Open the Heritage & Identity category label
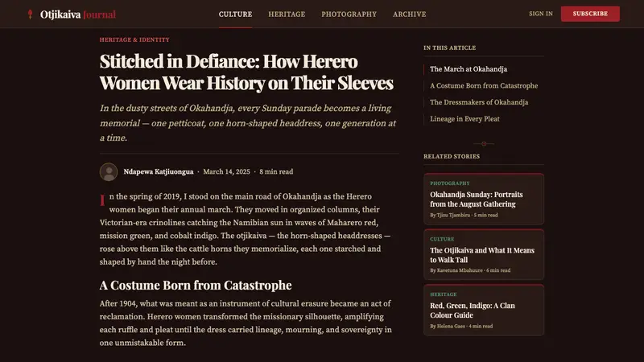Screen dimensions: 644x362 (134, 39)
